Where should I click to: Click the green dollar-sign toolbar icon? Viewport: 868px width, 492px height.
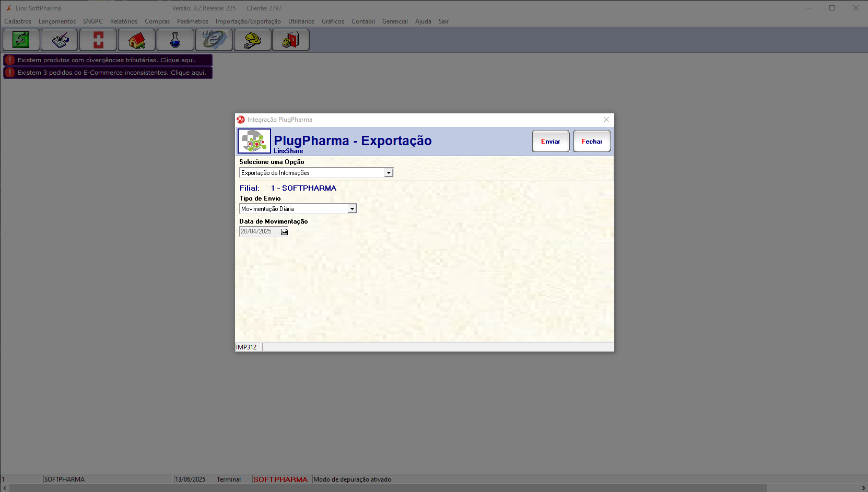[x=21, y=40]
